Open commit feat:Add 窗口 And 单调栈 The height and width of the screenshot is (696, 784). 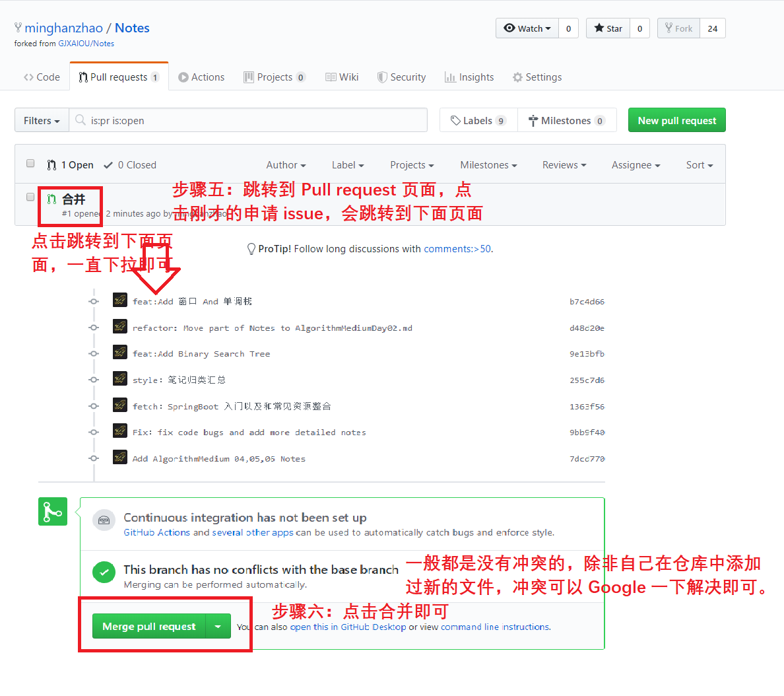coord(192,302)
